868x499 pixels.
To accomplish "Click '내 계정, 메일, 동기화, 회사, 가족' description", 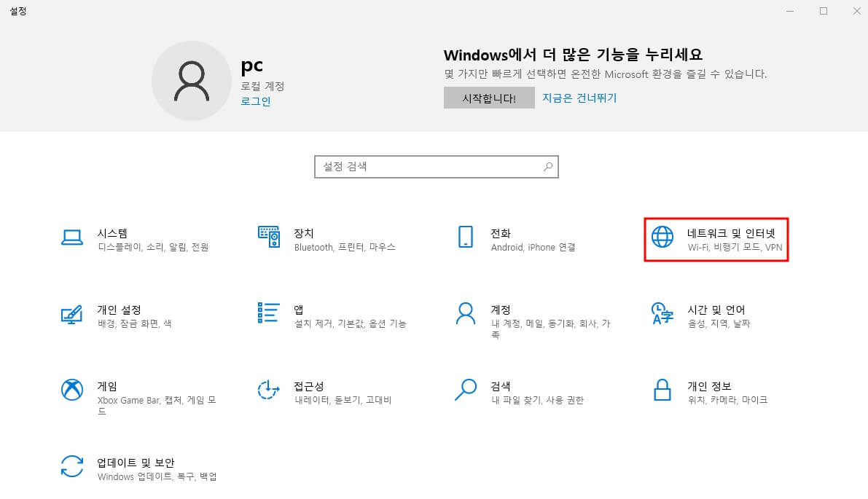I will [x=550, y=329].
